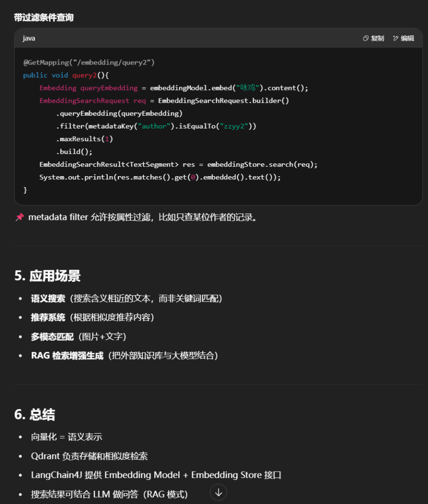This screenshot has height=504, width=428.
Task: Click the System.out.println line in the code
Action: point(160,177)
